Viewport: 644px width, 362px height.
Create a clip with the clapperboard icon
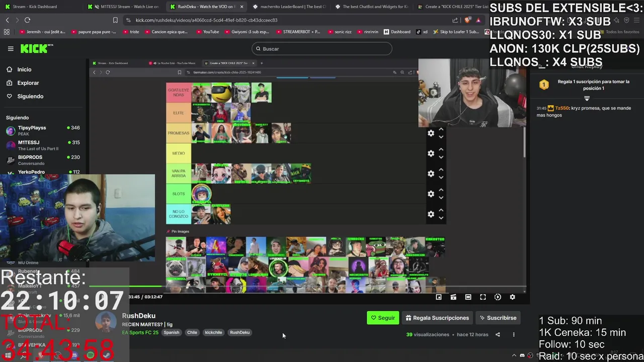pos(453,297)
